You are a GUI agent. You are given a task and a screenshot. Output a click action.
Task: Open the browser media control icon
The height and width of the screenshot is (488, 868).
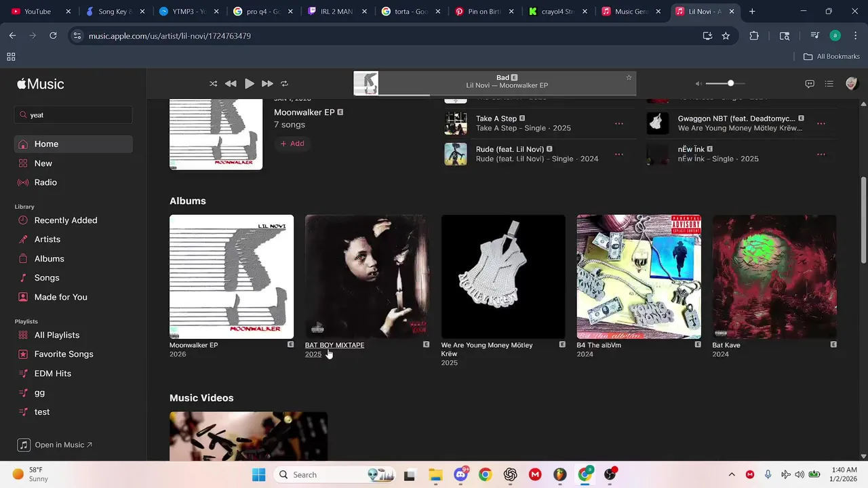(x=814, y=35)
